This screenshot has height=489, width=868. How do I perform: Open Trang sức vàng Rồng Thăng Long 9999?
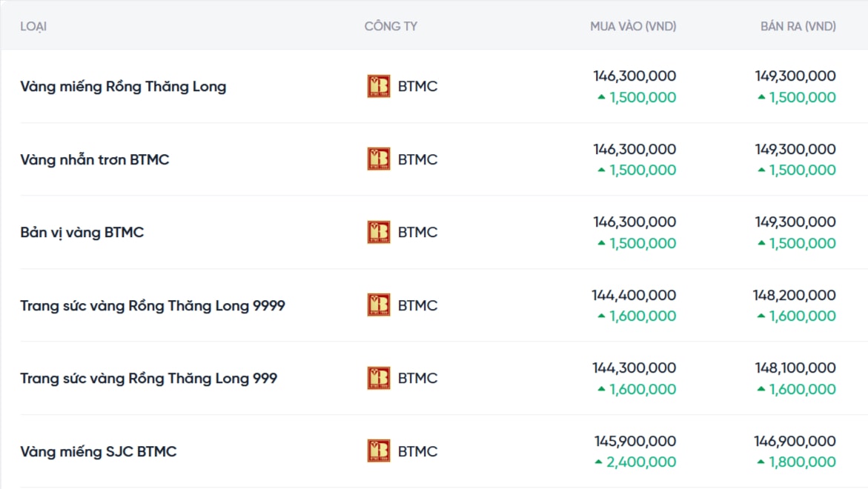coord(153,305)
